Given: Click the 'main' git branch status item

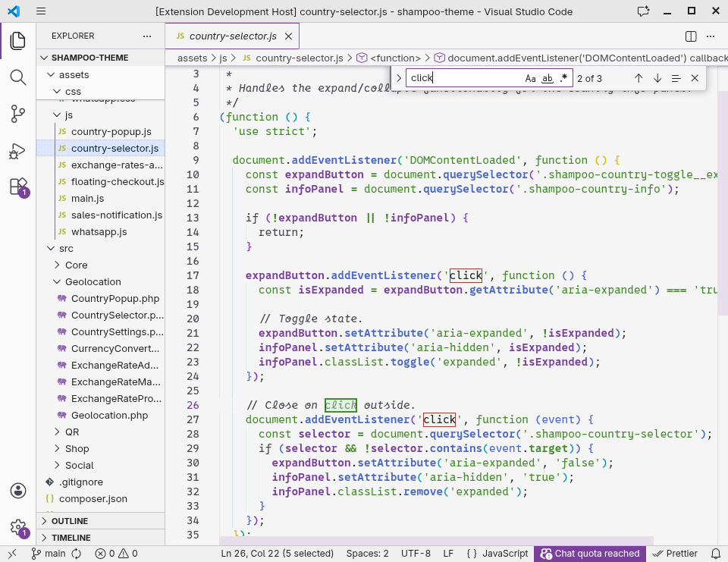Looking at the screenshot, I should point(49,554).
